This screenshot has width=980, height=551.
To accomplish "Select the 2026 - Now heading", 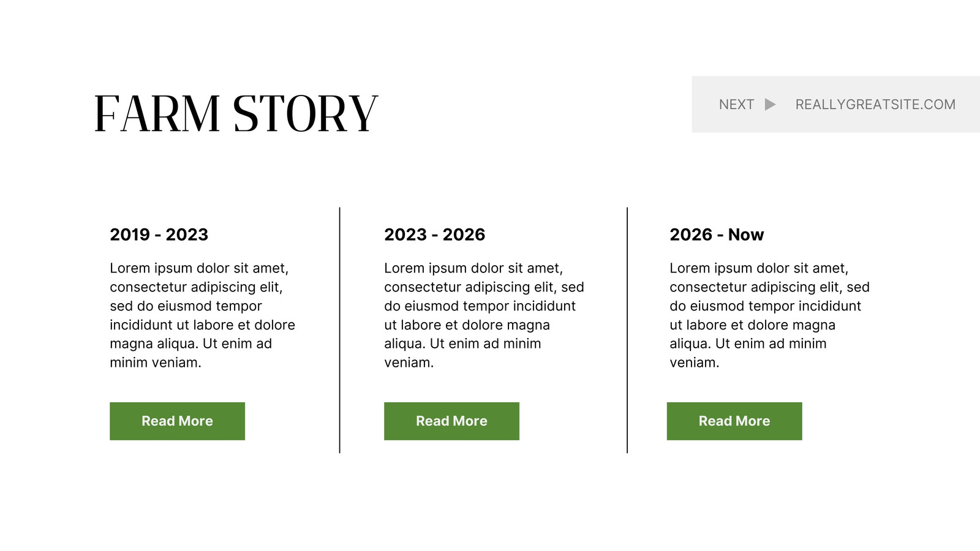I will pos(717,234).
